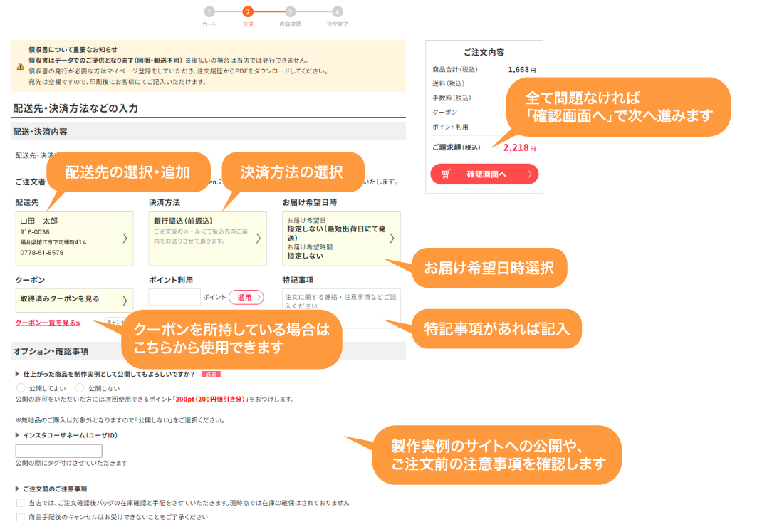Screen dimensions: 767x532
Task: Check the 在庫確認 acknowledgment checkbox
Action: pos(21,503)
